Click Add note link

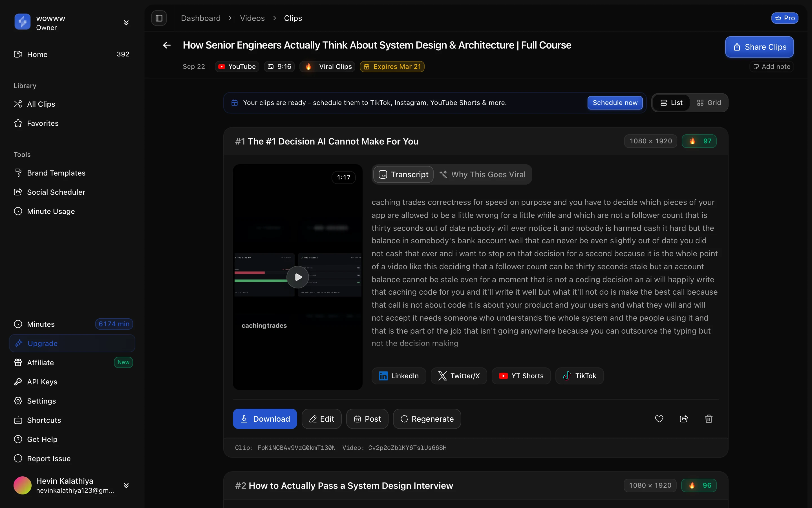tap(771, 67)
